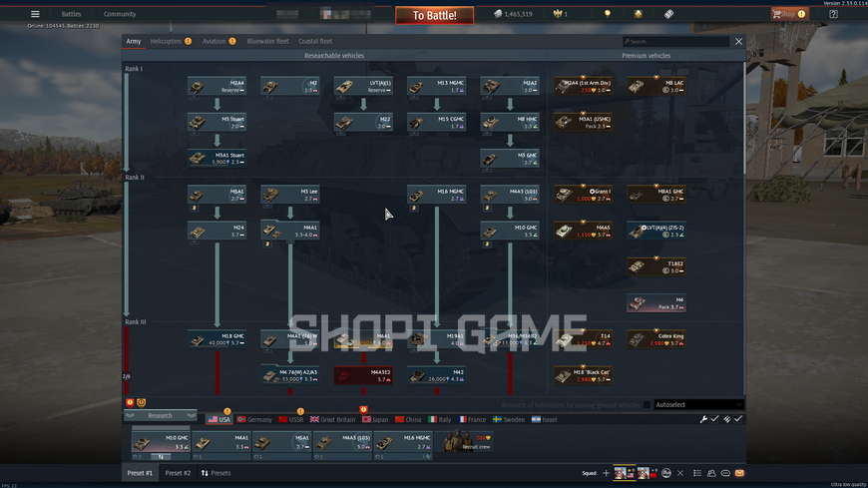The height and width of the screenshot is (488, 868).
Task: Select the M13 MGMC vehicle card
Action: click(x=437, y=86)
